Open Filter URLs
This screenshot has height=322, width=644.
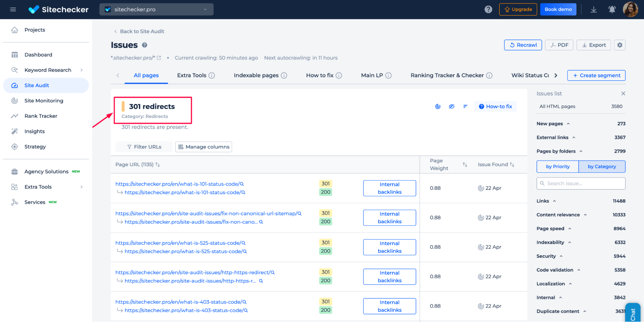(x=144, y=147)
